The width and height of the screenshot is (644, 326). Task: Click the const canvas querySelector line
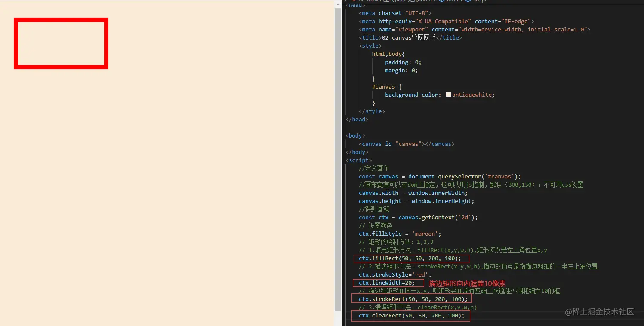pos(440,176)
